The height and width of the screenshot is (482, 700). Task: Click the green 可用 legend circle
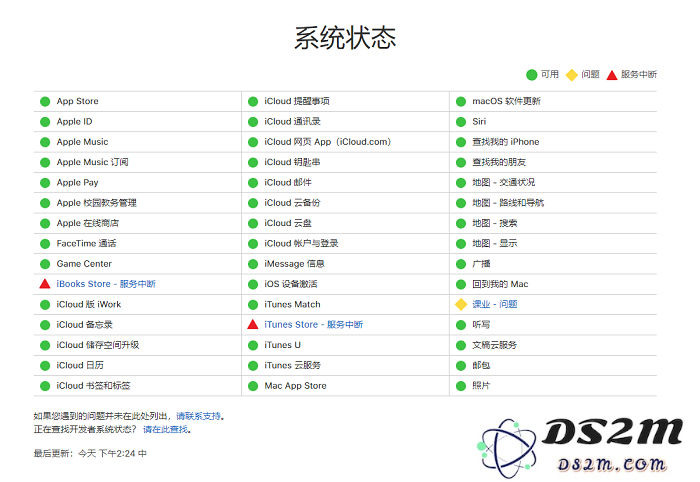coord(531,75)
